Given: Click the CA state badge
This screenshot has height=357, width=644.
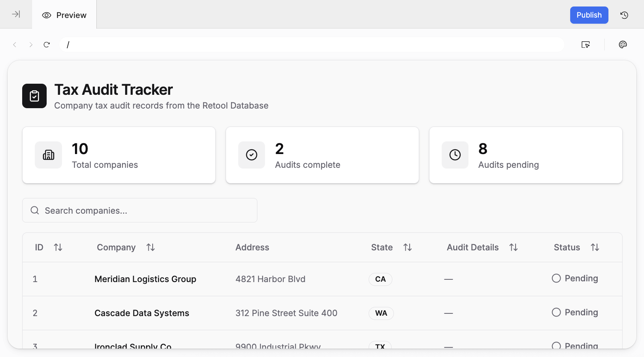Looking at the screenshot, I should click(x=381, y=279).
